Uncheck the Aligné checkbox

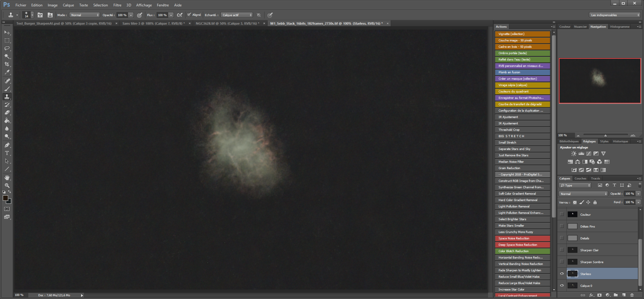click(189, 15)
